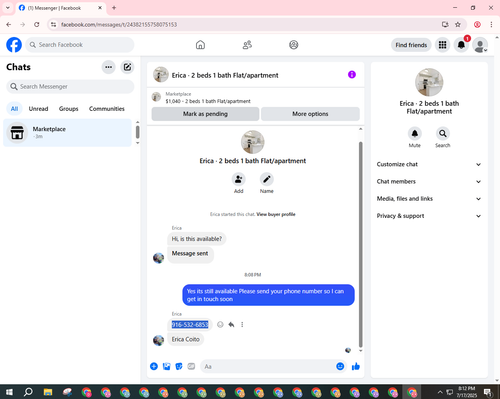Open the Windows notification center icon

pos(488,392)
